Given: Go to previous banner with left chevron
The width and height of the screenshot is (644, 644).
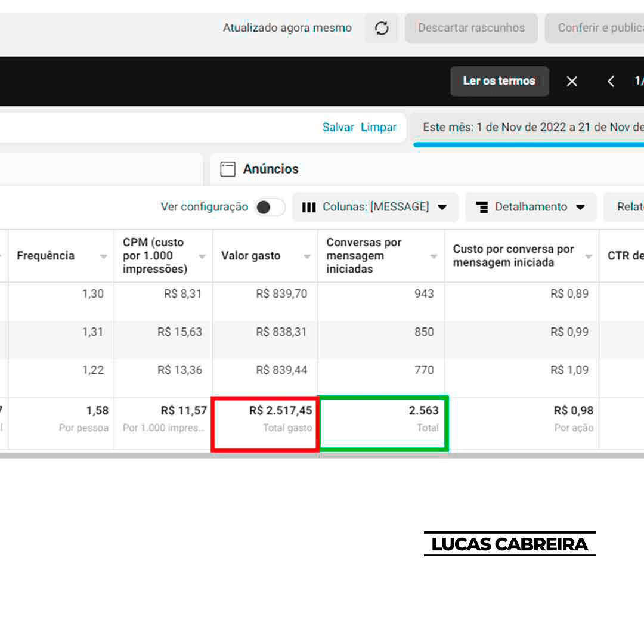Looking at the screenshot, I should 611,82.
